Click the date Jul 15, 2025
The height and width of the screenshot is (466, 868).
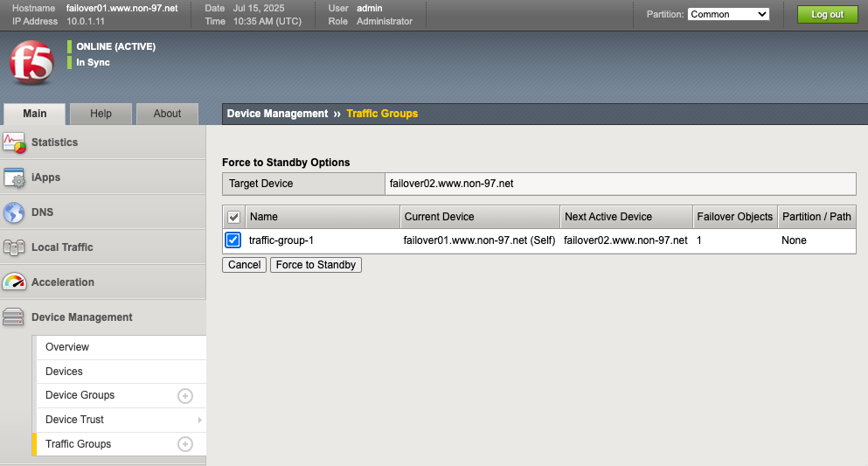(259, 8)
